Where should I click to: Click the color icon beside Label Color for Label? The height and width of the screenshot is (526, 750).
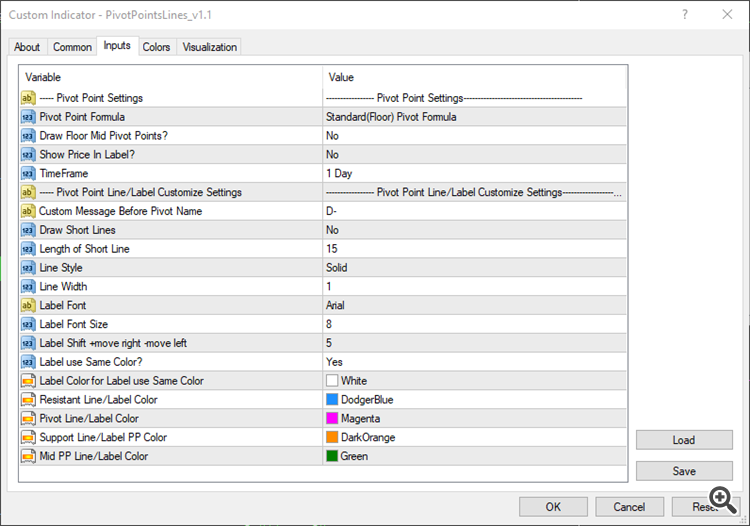[x=28, y=381]
